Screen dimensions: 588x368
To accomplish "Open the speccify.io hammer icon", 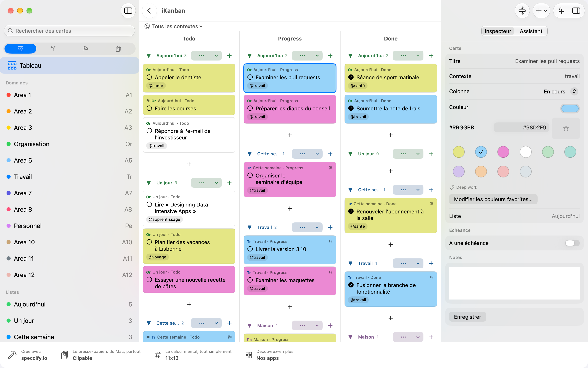I will [12, 355].
